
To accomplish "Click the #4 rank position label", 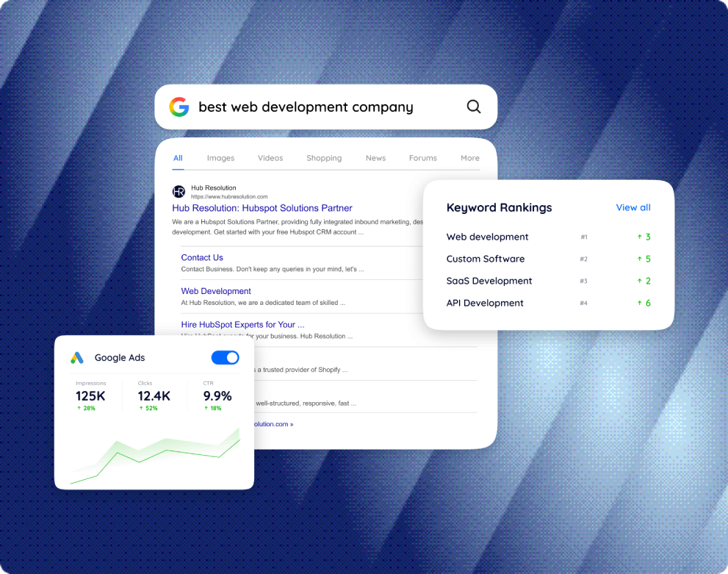I will coord(583,303).
